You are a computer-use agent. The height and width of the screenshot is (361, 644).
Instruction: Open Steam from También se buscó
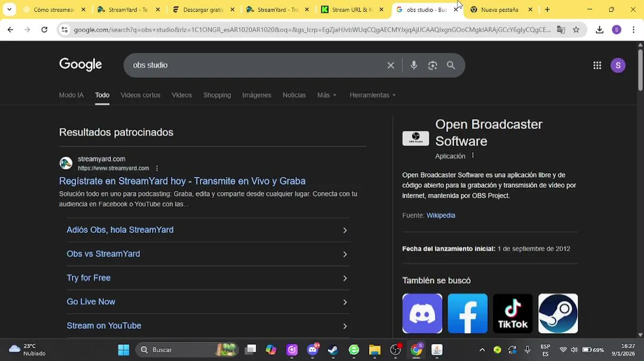coord(558,313)
